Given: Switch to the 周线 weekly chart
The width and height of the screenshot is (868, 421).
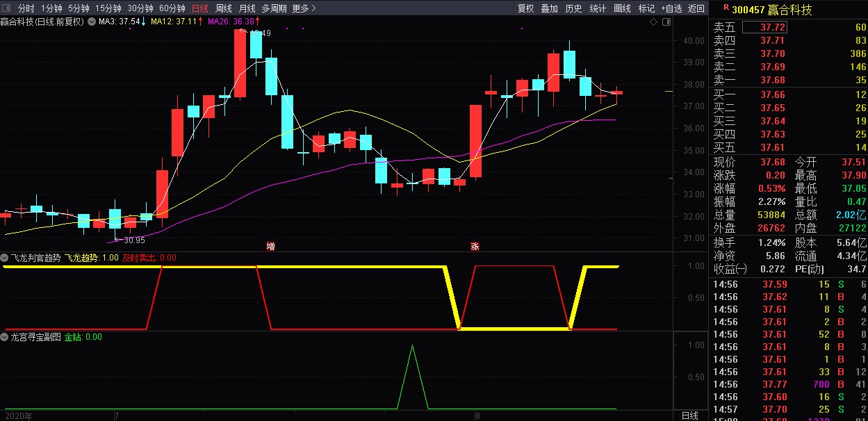Looking at the screenshot, I should pos(224,8).
